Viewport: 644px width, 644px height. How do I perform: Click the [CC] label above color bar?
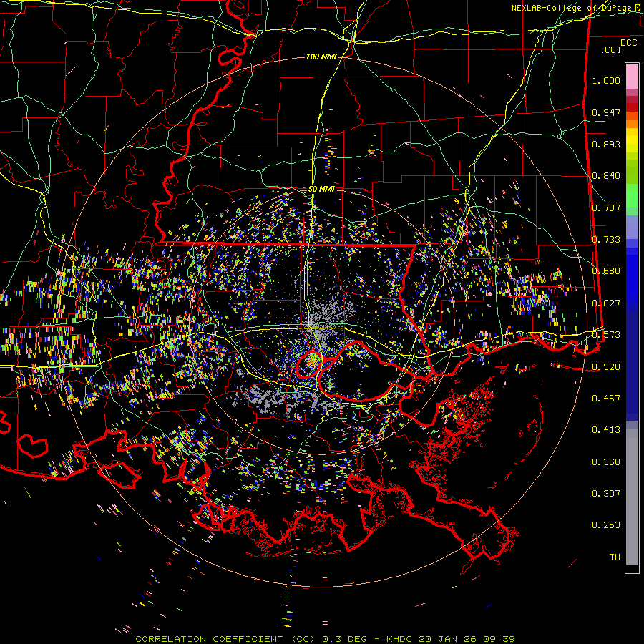(x=610, y=49)
